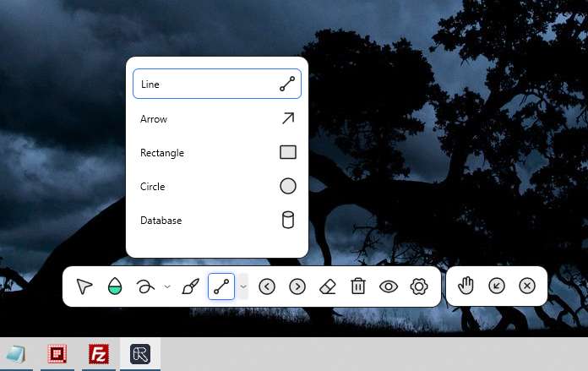Click the active drawing app taskbar icon
The image size is (588, 371).
coord(140,354)
